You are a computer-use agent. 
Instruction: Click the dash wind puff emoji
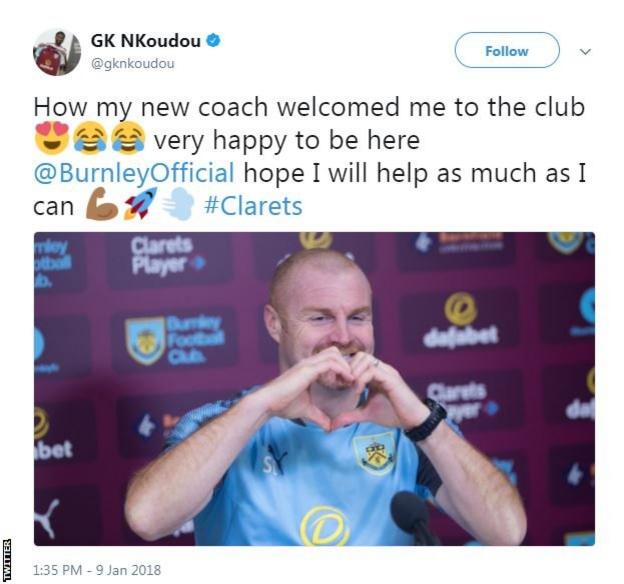coord(178,204)
